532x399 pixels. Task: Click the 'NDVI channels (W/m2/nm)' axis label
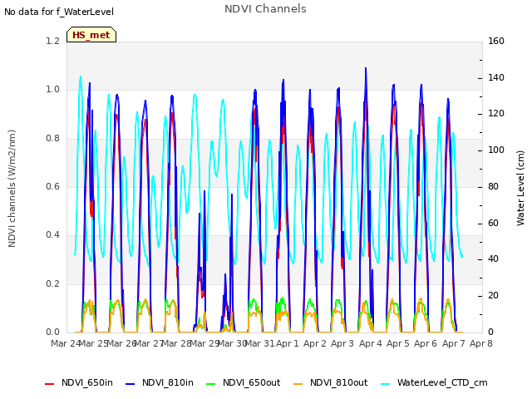12,189
